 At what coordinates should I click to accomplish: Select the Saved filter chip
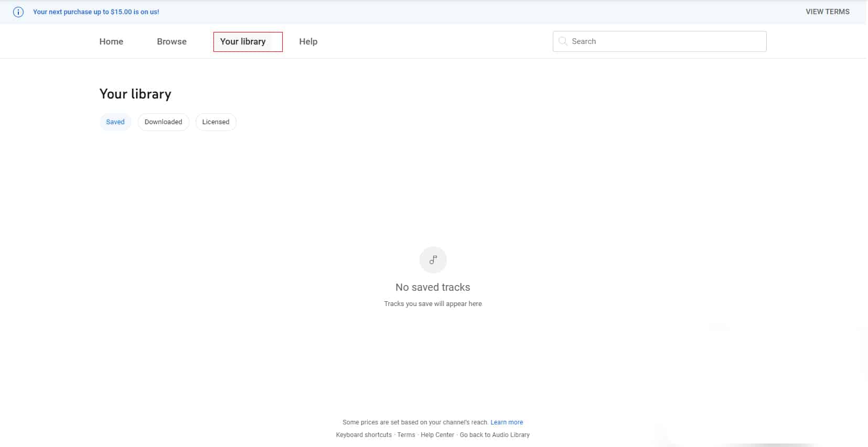pyautogui.click(x=115, y=122)
